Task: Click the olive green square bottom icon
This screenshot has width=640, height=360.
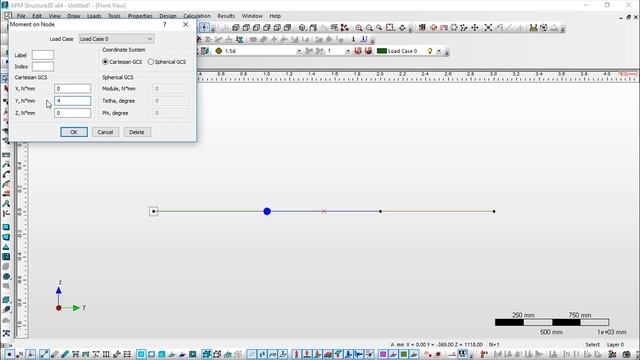Action: 404,354
